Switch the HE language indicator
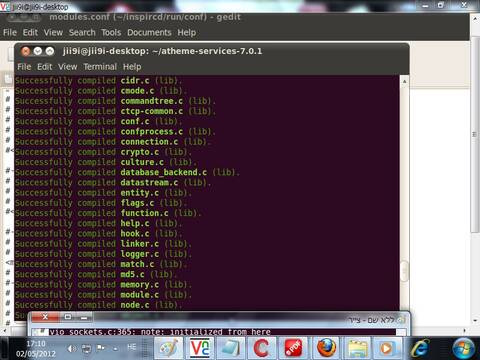 point(132,347)
